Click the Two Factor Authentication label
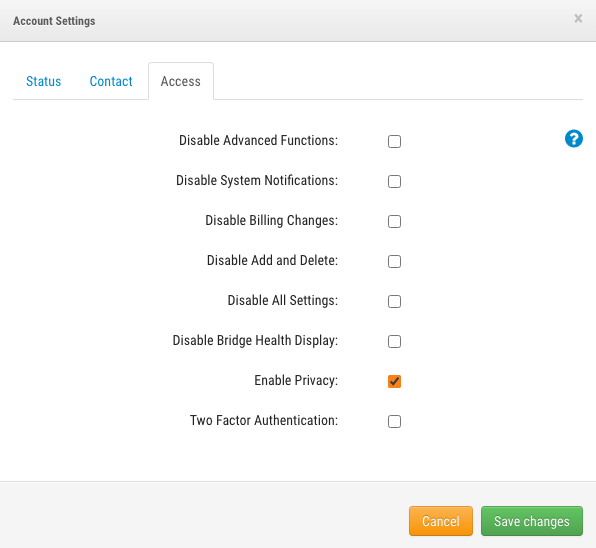Viewport: 596px width, 548px height. [x=264, y=420]
